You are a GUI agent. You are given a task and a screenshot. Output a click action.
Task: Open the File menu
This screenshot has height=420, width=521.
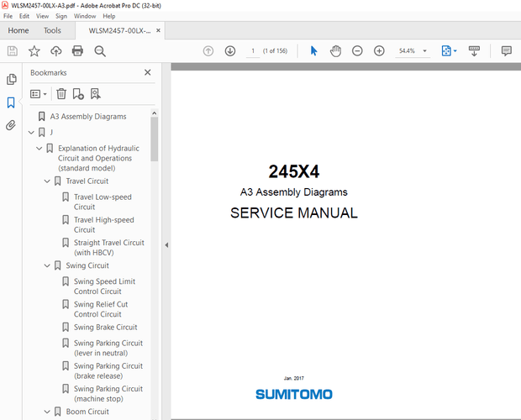tap(8, 16)
